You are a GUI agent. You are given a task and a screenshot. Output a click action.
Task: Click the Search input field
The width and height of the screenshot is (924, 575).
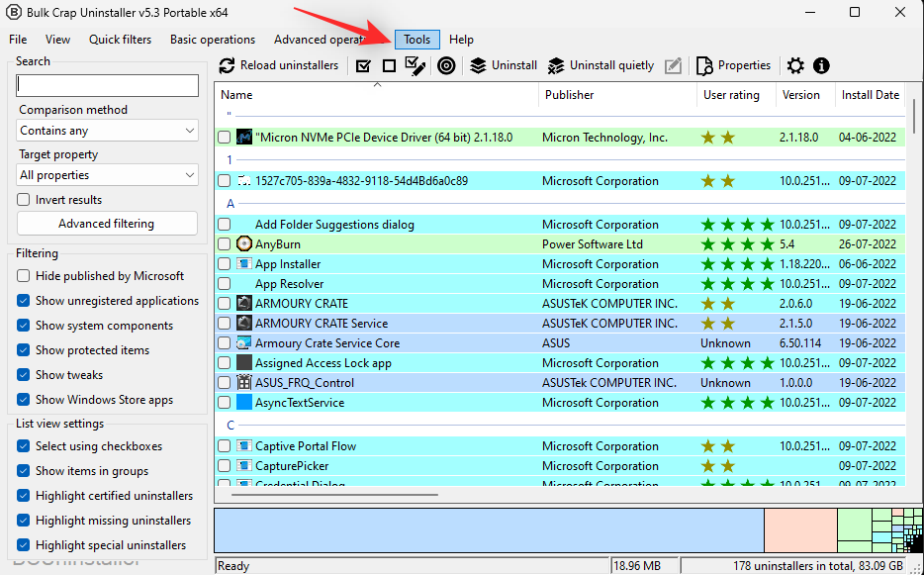point(107,85)
